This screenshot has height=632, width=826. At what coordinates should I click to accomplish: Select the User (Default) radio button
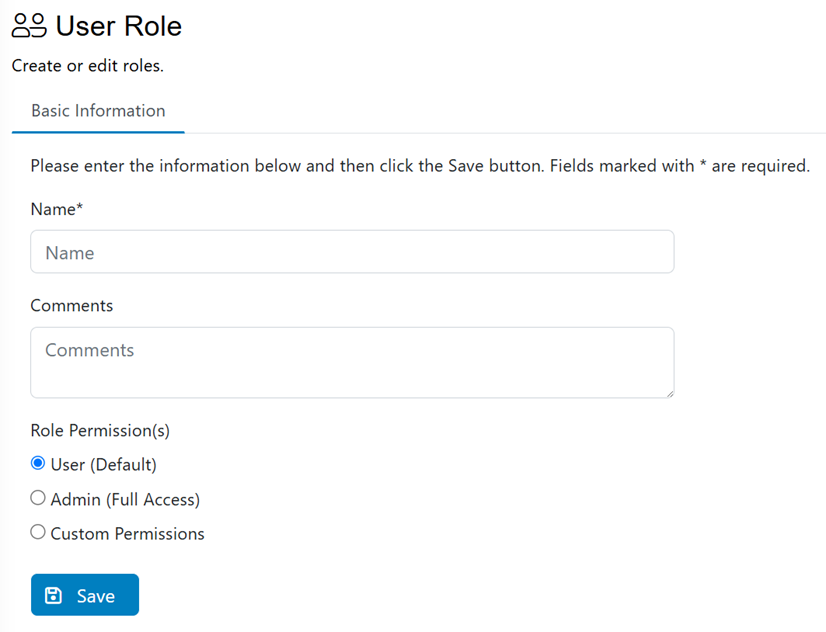pos(38,463)
